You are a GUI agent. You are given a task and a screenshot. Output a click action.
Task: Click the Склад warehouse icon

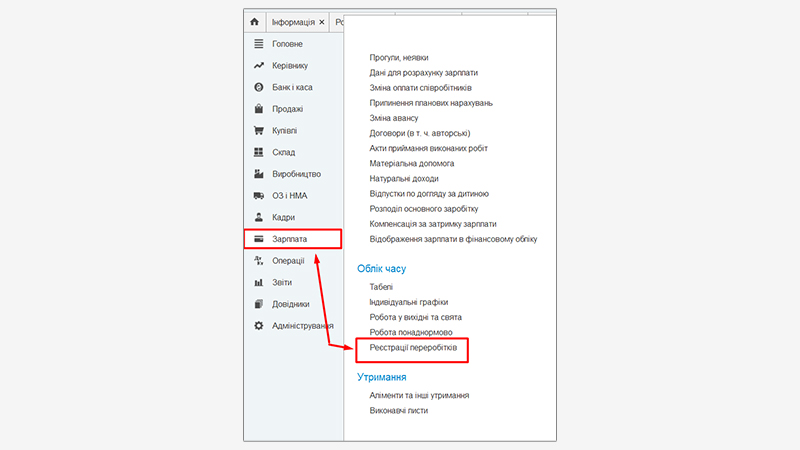tap(258, 152)
